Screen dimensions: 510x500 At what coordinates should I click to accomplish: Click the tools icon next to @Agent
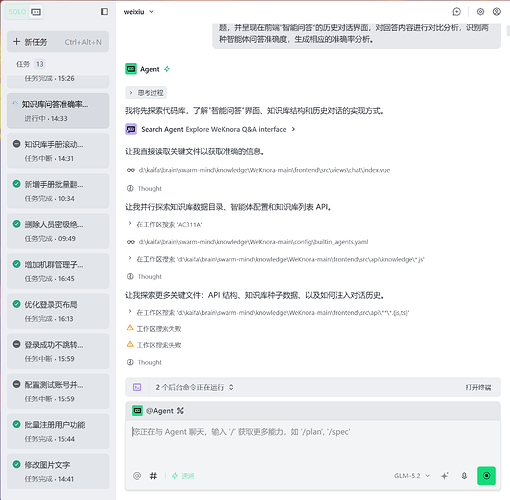point(180,411)
